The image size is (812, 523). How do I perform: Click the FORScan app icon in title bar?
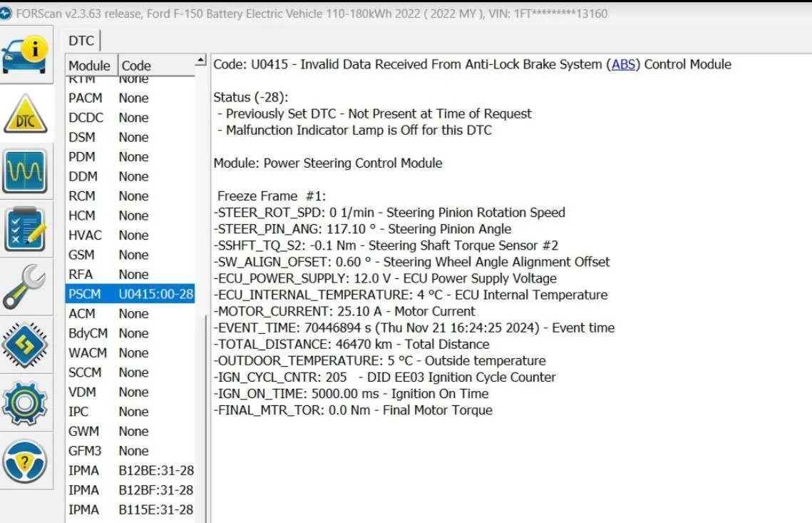coord(6,14)
